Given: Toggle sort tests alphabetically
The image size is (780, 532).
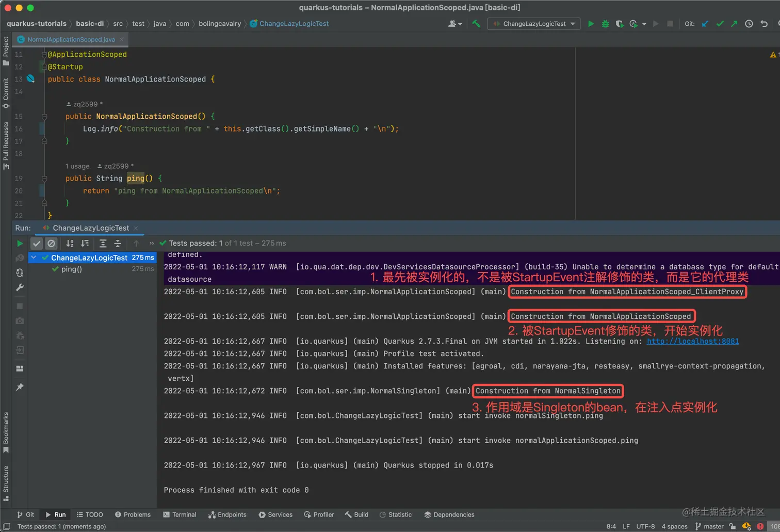Looking at the screenshot, I should (x=70, y=244).
